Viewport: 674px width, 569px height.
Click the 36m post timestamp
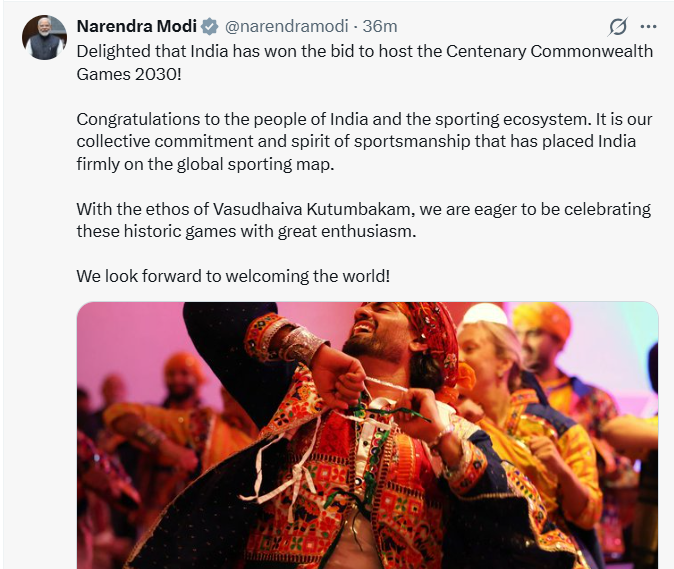tap(380, 26)
